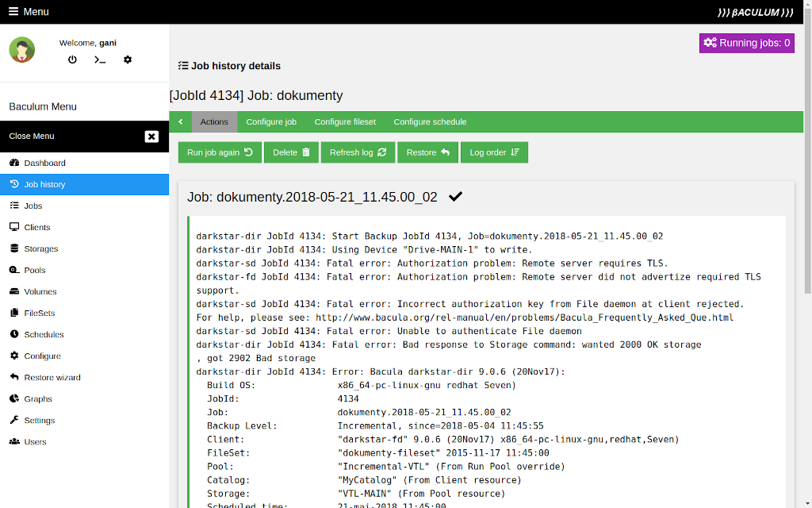Click the Baculum Menu heading
Image resolution: width=812 pixels, height=508 pixels.
(x=43, y=107)
